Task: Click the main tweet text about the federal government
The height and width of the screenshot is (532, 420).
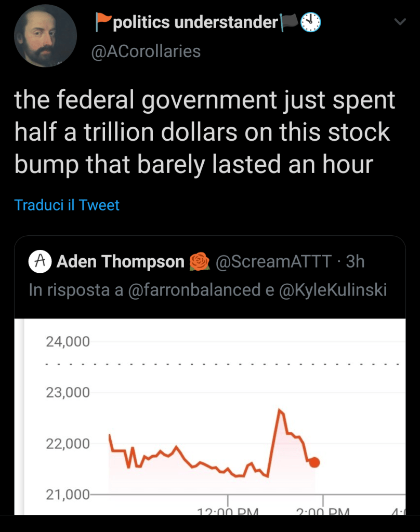Action: point(205,132)
